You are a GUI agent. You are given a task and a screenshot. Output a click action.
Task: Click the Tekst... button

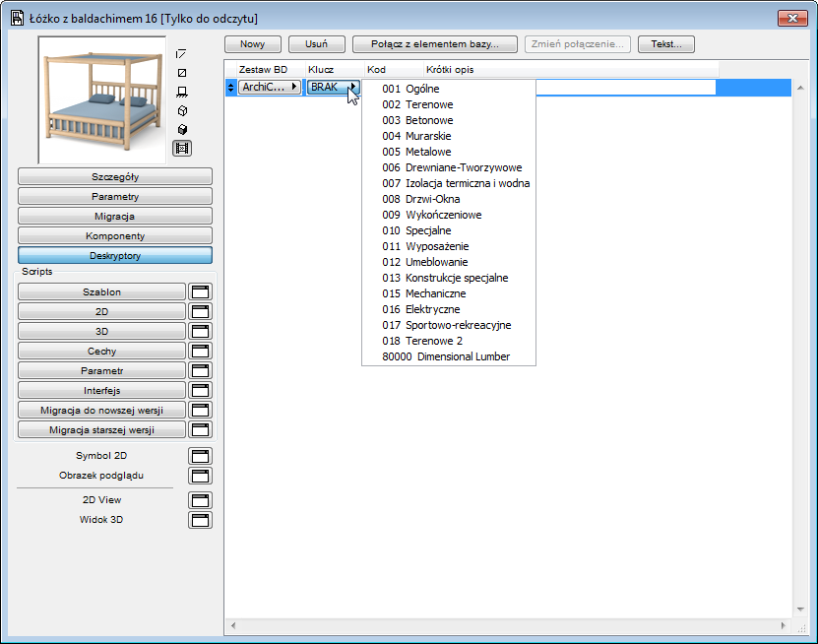(666, 44)
